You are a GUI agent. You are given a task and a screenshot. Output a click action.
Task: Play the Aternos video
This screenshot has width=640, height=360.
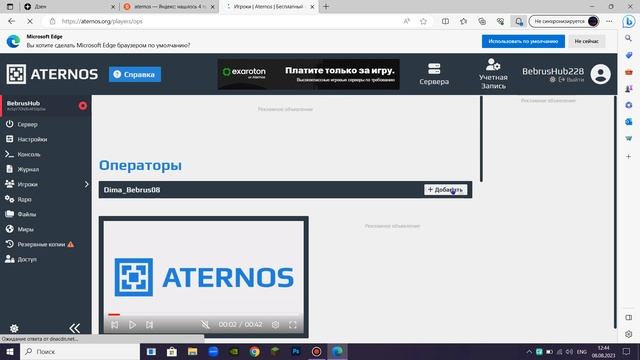pyautogui.click(x=132, y=324)
